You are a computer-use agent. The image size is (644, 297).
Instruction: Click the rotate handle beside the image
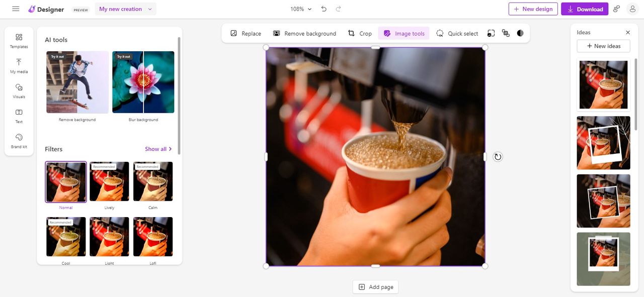(x=498, y=157)
